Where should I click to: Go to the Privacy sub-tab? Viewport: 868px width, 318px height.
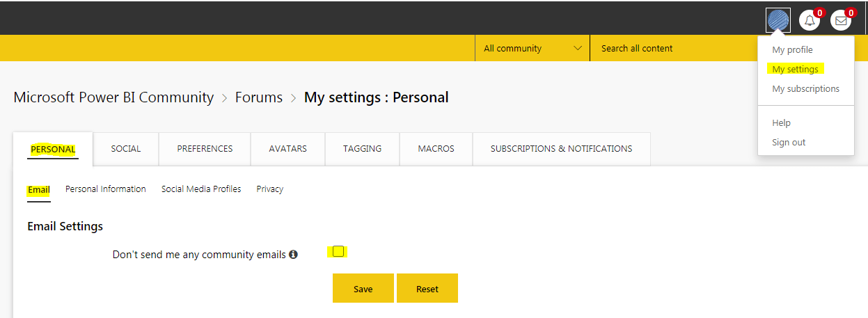tap(269, 189)
